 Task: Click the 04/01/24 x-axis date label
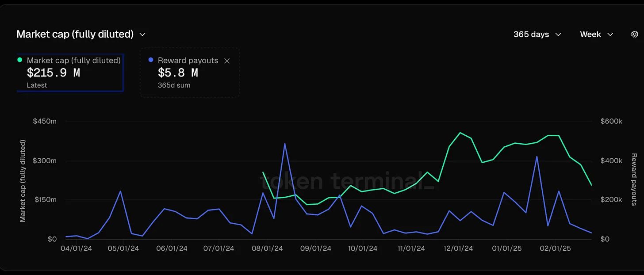pyautogui.click(x=76, y=248)
